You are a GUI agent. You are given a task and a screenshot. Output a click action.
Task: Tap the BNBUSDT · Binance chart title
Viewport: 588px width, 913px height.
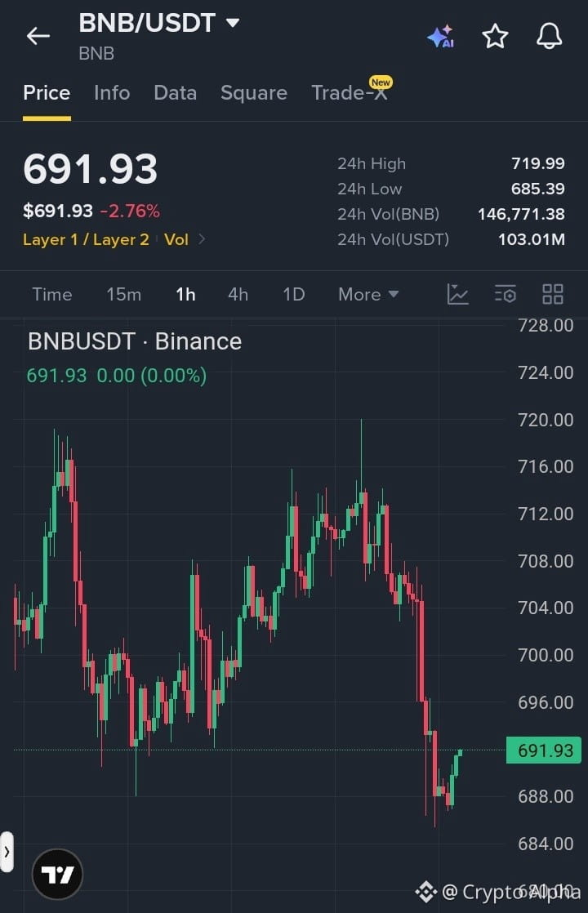click(x=135, y=342)
